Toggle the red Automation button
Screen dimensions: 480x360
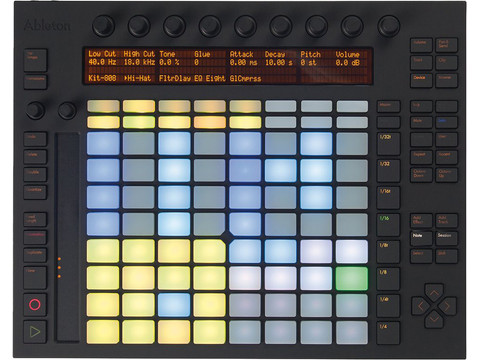coord(35,237)
